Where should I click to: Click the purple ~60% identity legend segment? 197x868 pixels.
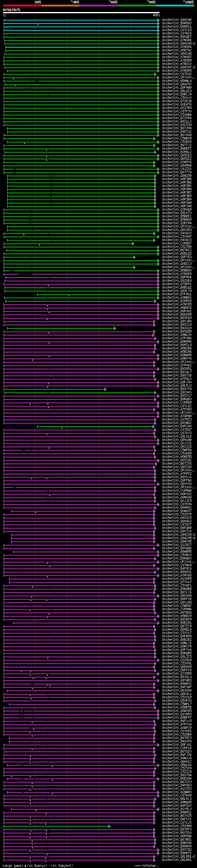tap(99, 6)
